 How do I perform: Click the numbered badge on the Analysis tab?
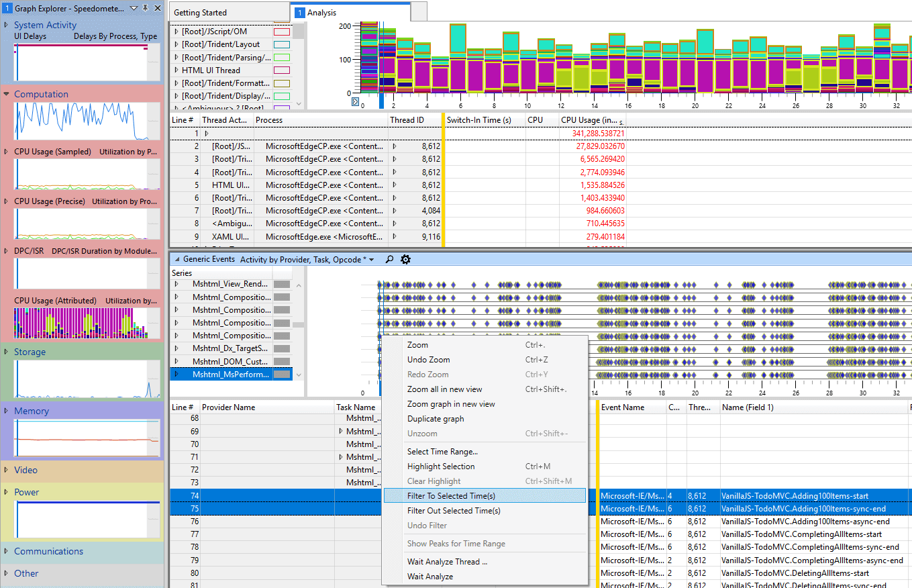click(299, 11)
